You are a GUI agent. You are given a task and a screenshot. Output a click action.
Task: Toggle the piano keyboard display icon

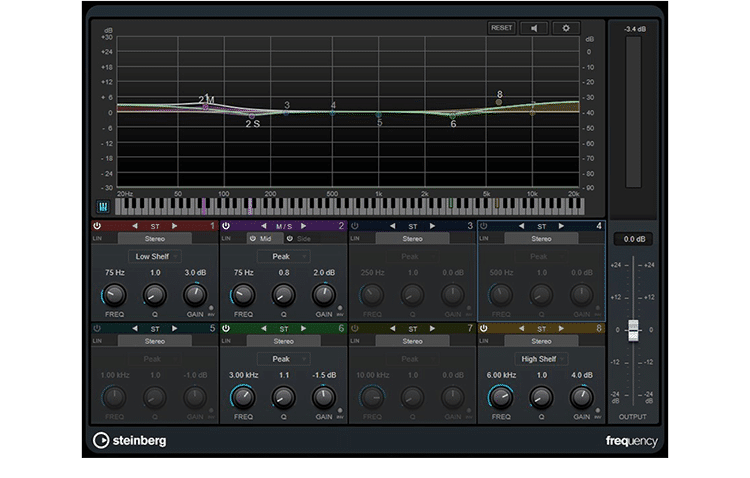[x=103, y=207]
